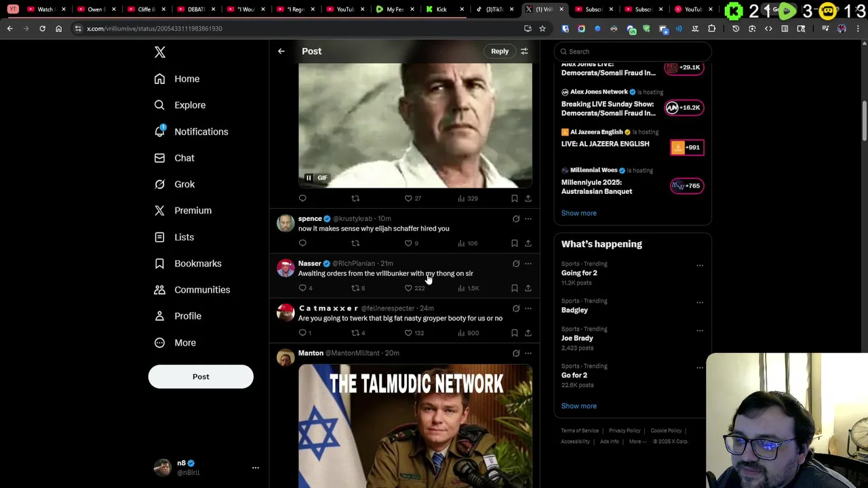Screen dimensions: 868x488
Task: Open Premium in the sidebar
Action: point(182,210)
